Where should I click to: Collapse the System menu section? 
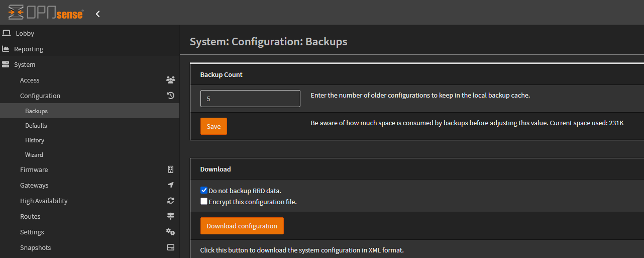coord(25,64)
